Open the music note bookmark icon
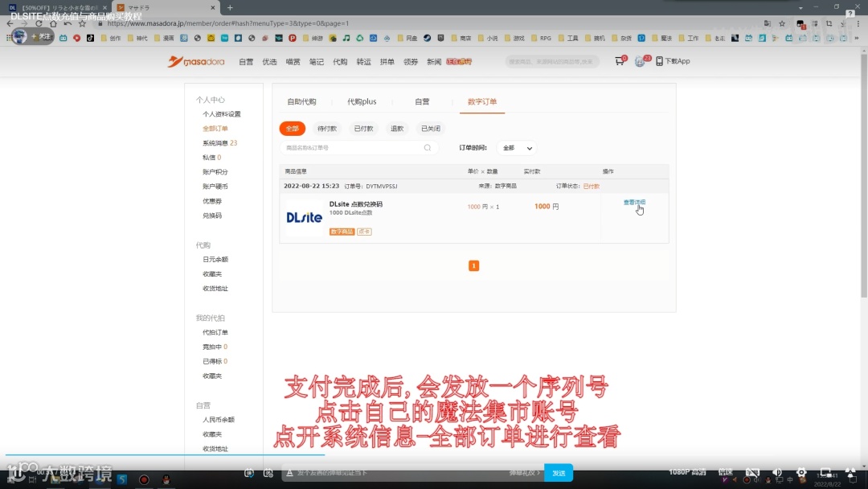 tap(346, 39)
